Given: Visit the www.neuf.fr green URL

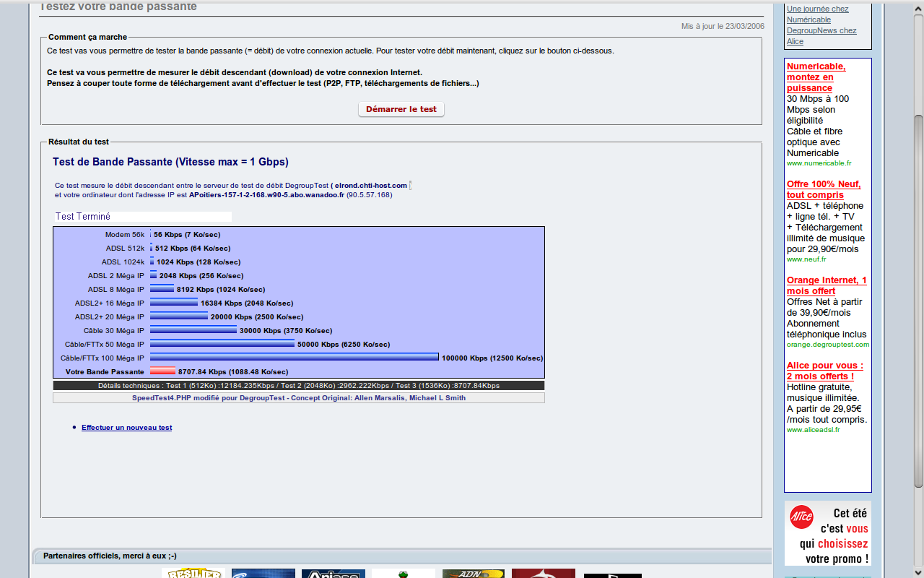Looking at the screenshot, I should pyautogui.click(x=806, y=259).
